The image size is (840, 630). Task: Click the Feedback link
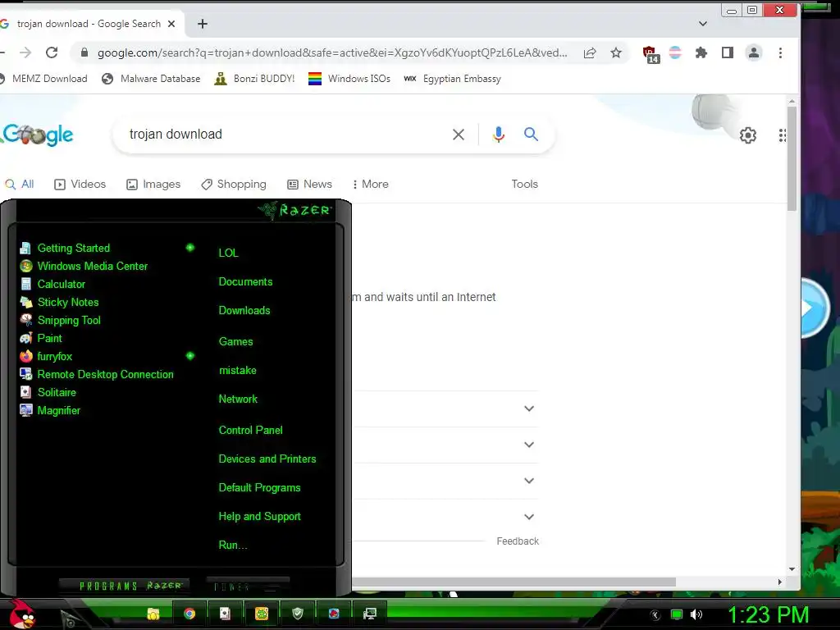tap(518, 541)
